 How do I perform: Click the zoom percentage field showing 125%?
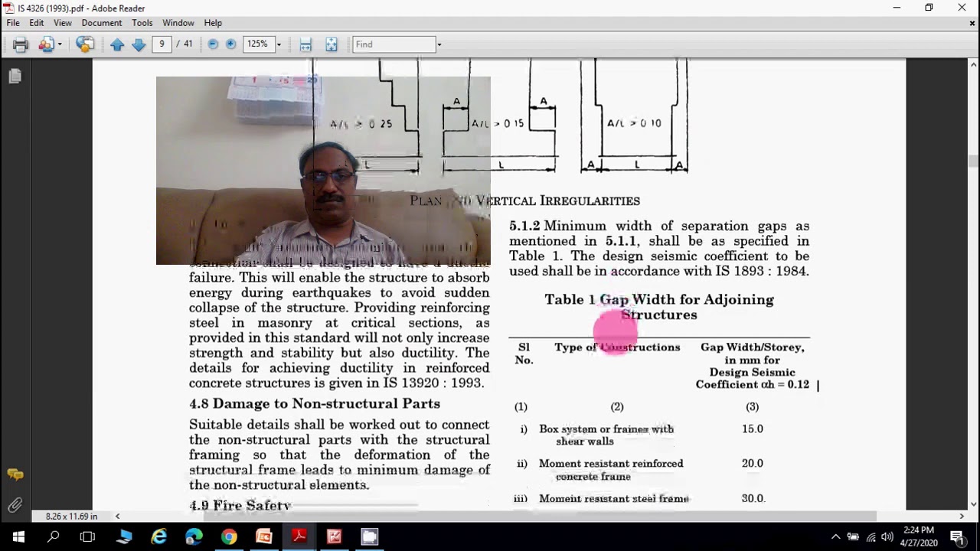click(x=258, y=44)
